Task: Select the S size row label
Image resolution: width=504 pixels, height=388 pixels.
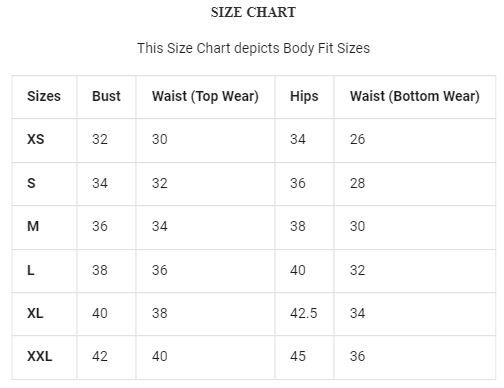Action: (x=31, y=183)
